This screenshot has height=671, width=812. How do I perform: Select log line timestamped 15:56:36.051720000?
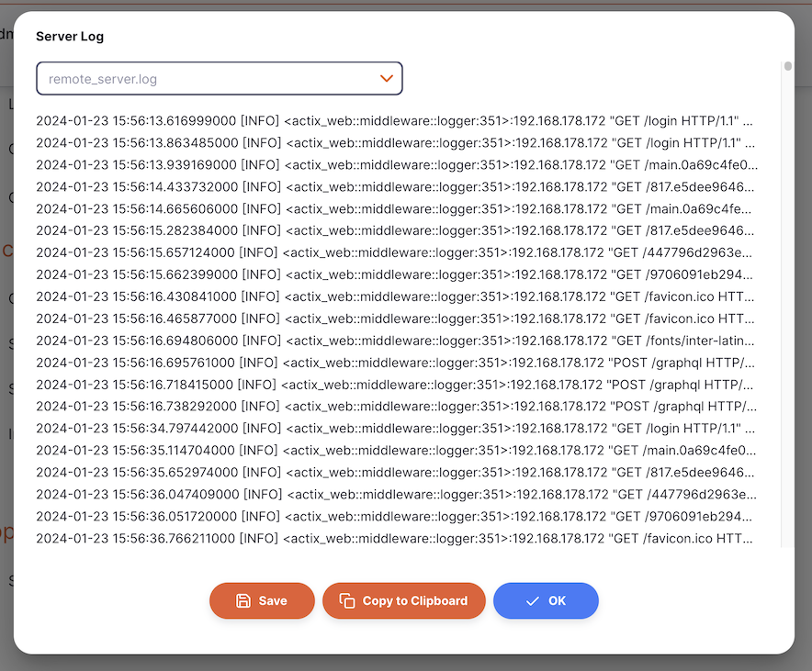[x=395, y=516]
